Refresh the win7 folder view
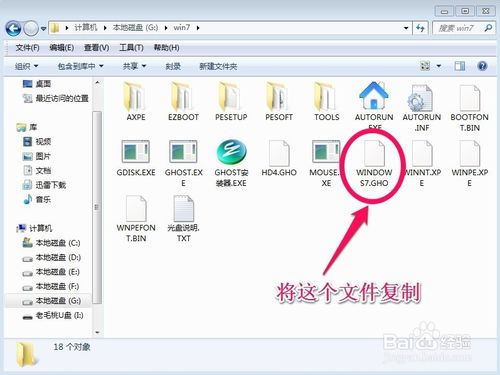500x375 pixels. [x=421, y=28]
